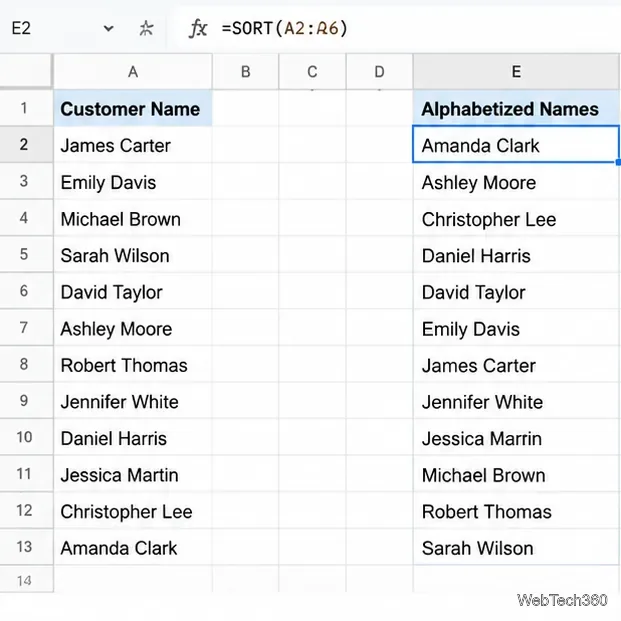Select column B header
The width and height of the screenshot is (621, 621).
[246, 72]
